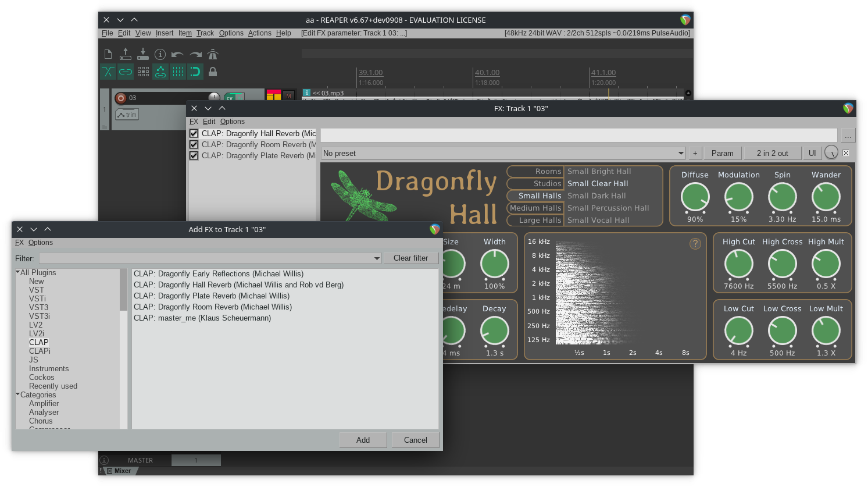868x487 pixels.
Task: Click the New project toolbar icon
Action: coord(108,54)
